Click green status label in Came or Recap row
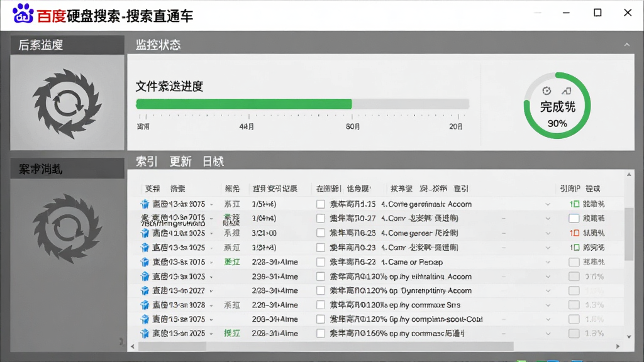The height and width of the screenshot is (362, 644). [232, 262]
